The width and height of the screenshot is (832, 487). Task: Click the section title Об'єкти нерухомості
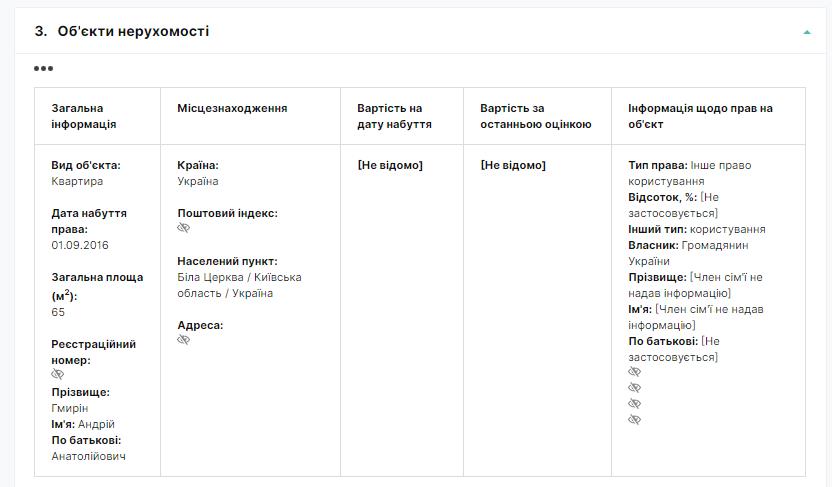tap(133, 32)
